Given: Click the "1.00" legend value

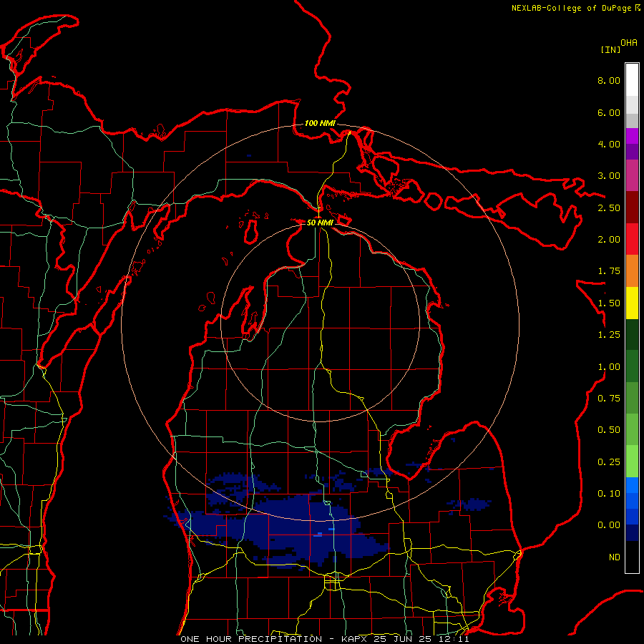Looking at the screenshot, I should (x=609, y=367).
